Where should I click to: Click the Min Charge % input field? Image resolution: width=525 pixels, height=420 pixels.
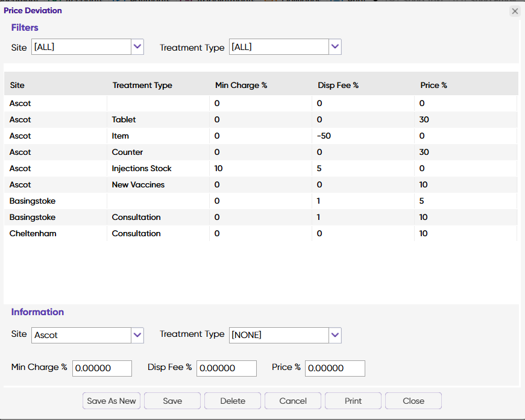point(102,368)
